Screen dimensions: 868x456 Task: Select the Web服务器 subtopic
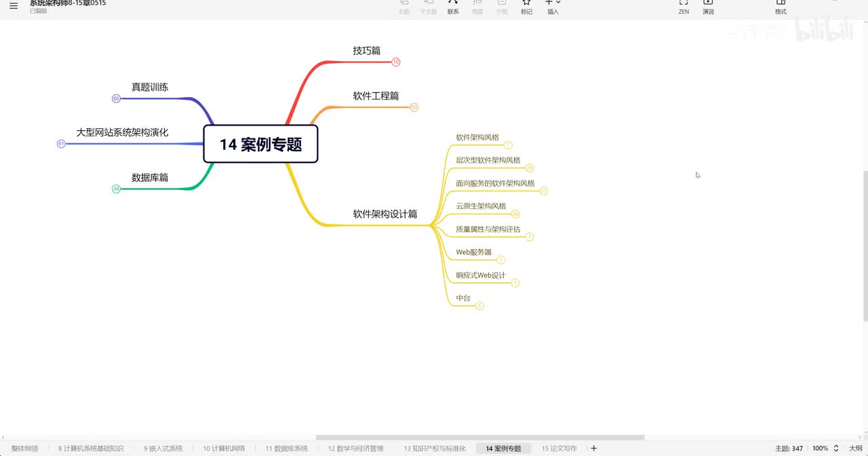point(474,252)
